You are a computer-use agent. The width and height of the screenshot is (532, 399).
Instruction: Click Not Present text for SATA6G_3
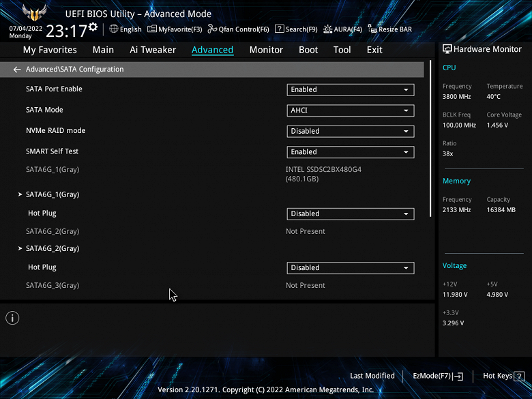pos(306,285)
